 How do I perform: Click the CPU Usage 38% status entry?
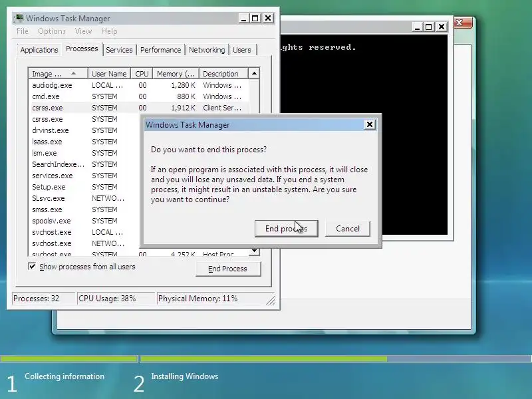(x=116, y=299)
